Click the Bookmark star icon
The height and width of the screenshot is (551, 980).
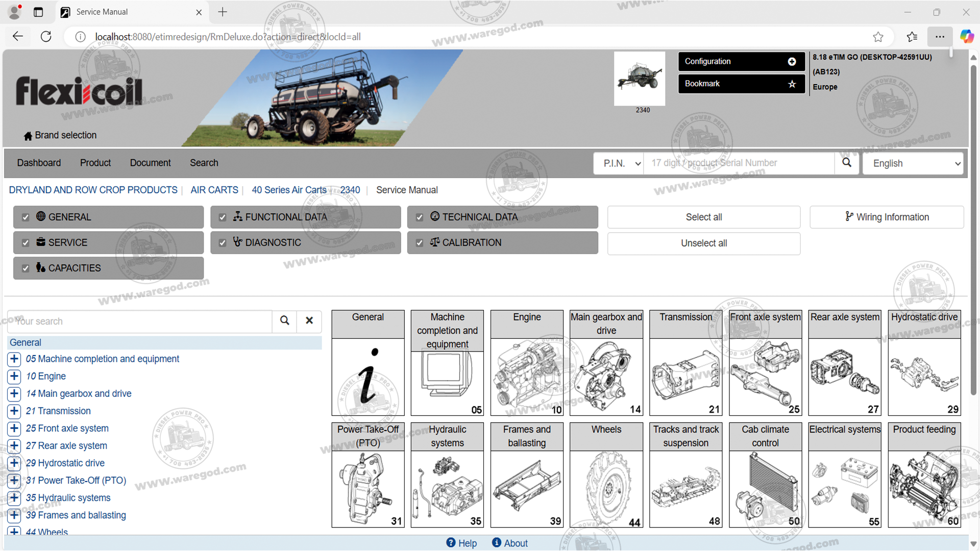point(792,84)
